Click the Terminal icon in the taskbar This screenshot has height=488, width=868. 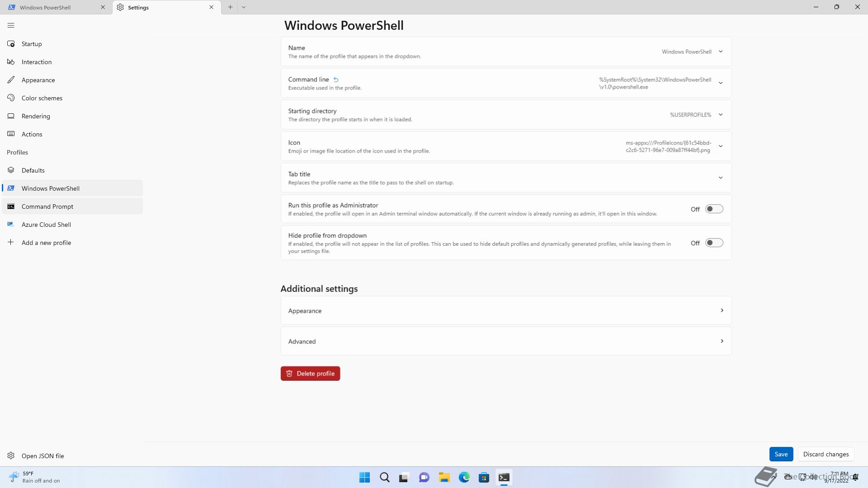coord(504,477)
